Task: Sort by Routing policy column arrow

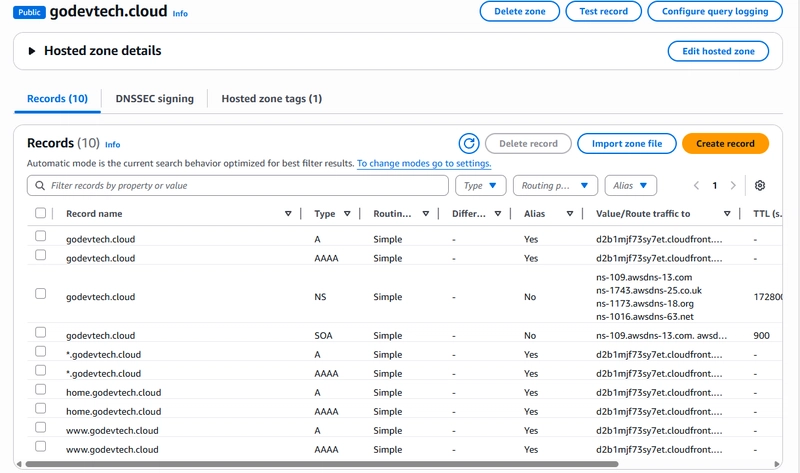Action: [x=426, y=214]
